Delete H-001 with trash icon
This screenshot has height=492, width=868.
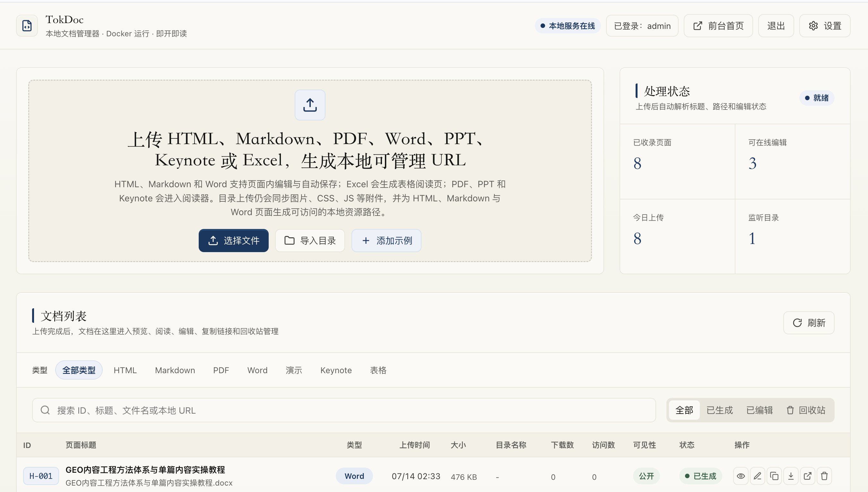coord(824,476)
